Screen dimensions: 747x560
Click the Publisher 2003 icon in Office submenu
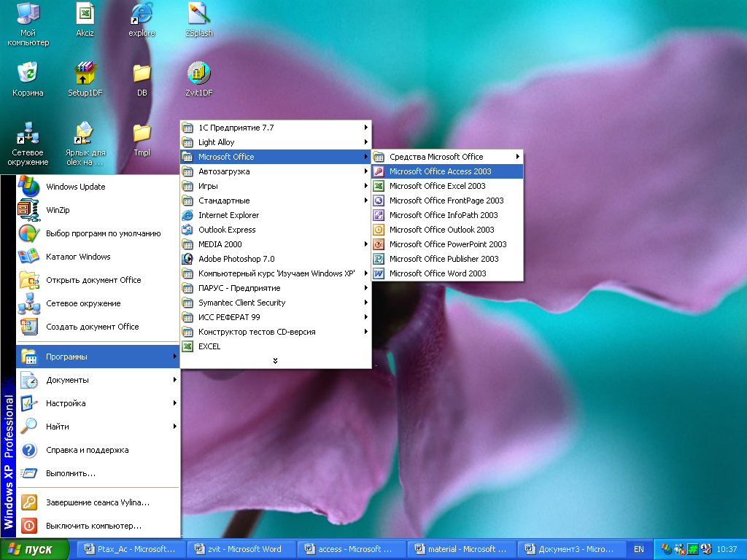pyautogui.click(x=379, y=259)
